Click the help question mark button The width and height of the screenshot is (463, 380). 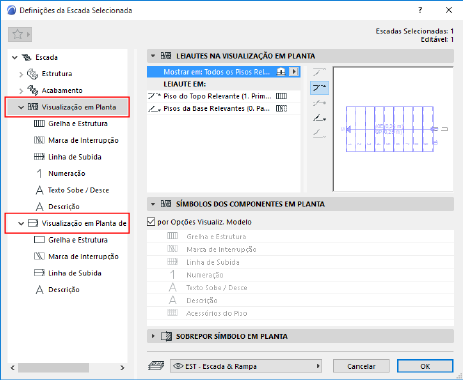point(420,10)
